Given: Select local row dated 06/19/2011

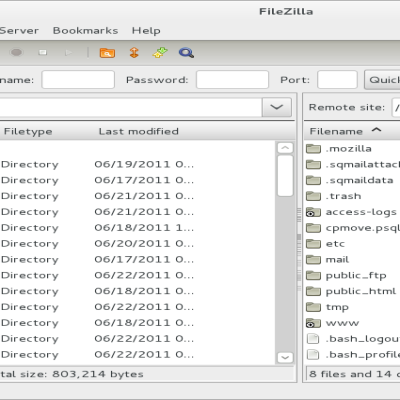Looking at the screenshot, I should (x=137, y=164).
